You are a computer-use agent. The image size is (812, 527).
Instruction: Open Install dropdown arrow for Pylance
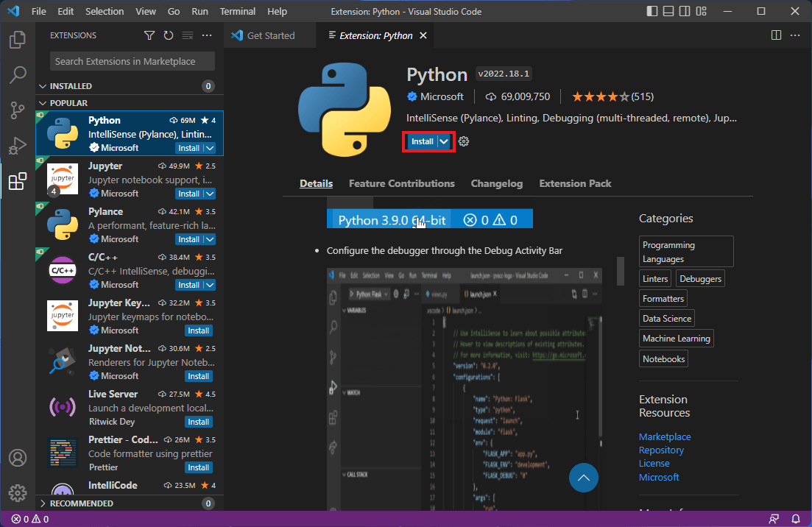point(210,239)
